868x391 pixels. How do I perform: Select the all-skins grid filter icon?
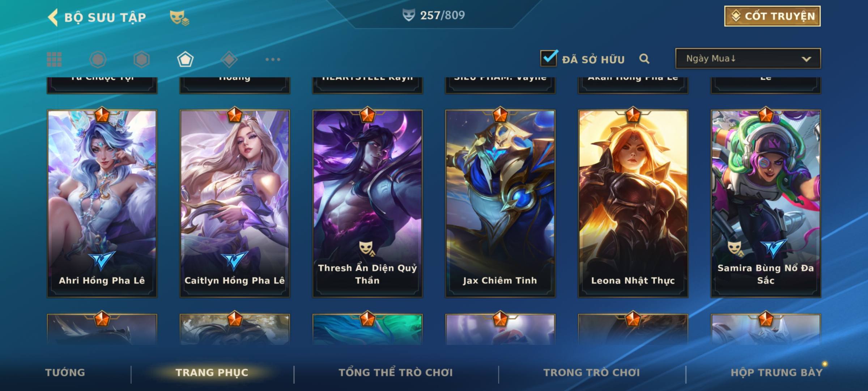[x=54, y=59]
